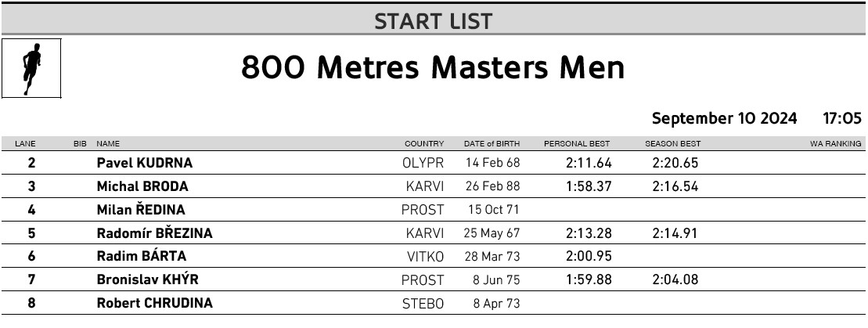Viewport: 868px width, 328px height.
Task: Select Bronislav KHÝR in lane 7
Action: (x=147, y=279)
